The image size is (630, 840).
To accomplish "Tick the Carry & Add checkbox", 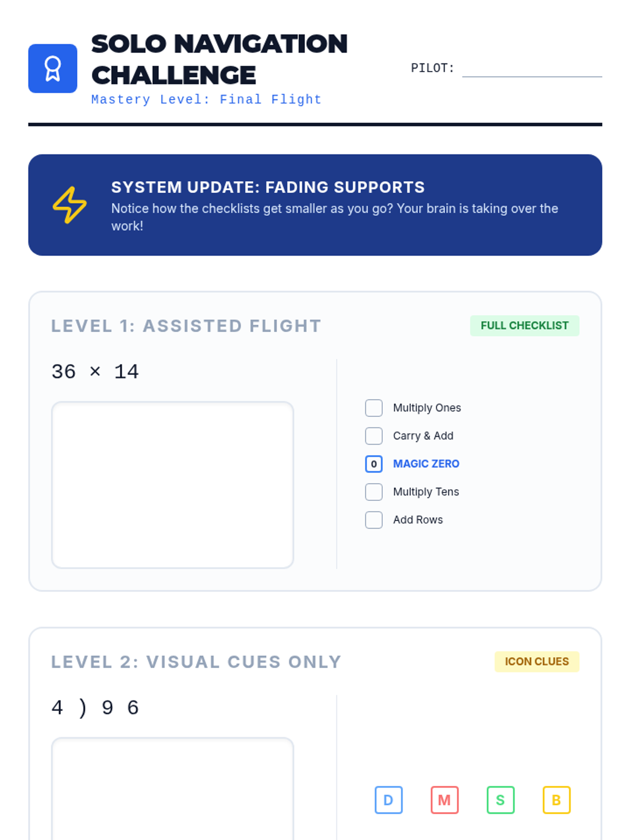I will (x=374, y=436).
